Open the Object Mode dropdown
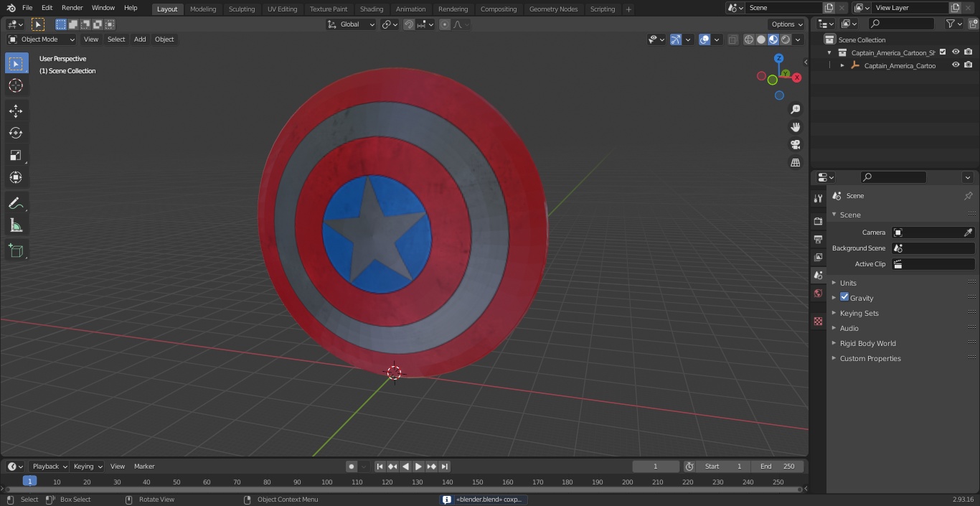The width and height of the screenshot is (980, 506). click(42, 39)
